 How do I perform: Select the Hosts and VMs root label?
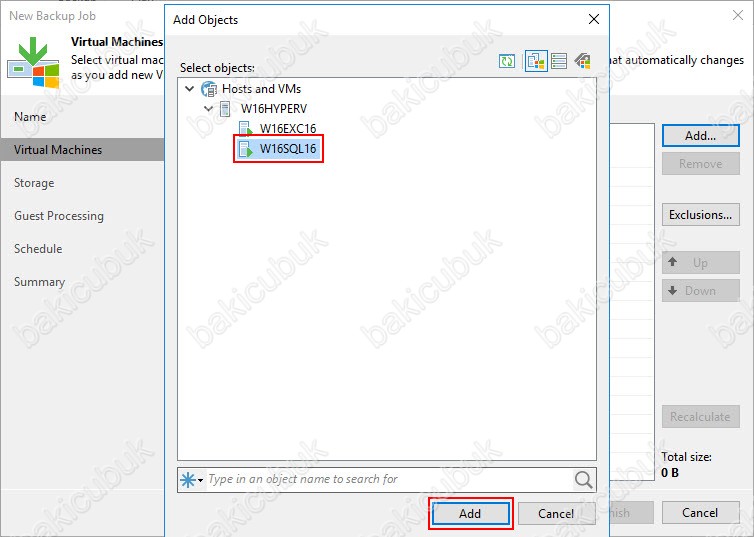coord(261,89)
